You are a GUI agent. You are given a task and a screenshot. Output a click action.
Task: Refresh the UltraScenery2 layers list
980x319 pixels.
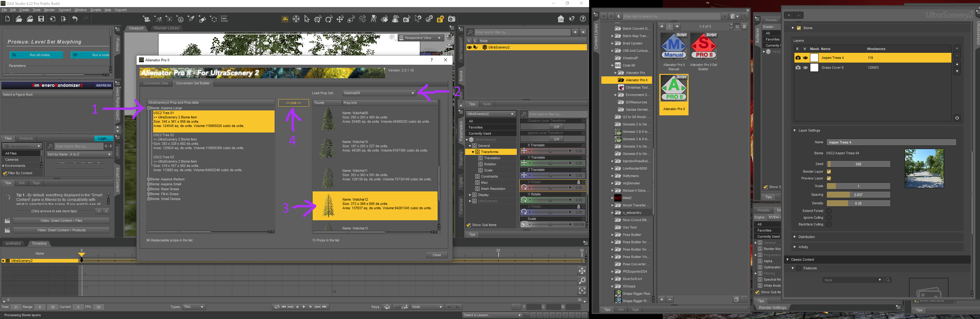coord(957,118)
